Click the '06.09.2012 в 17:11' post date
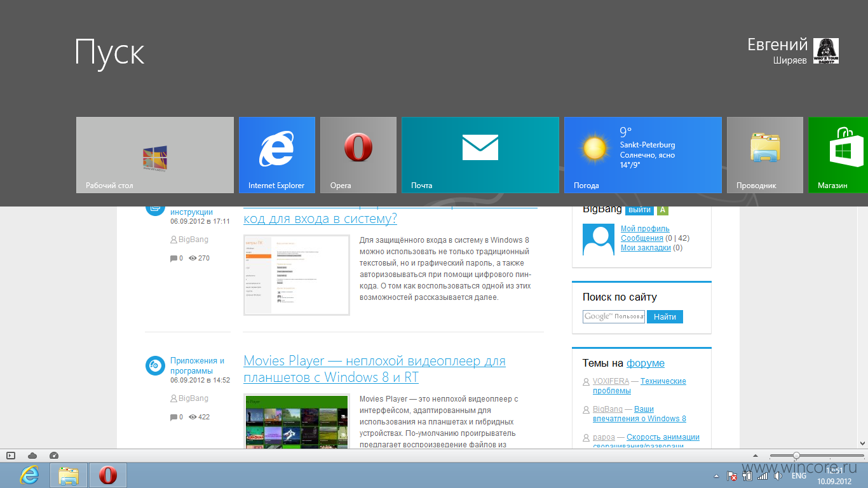The image size is (868, 488). coord(200,222)
